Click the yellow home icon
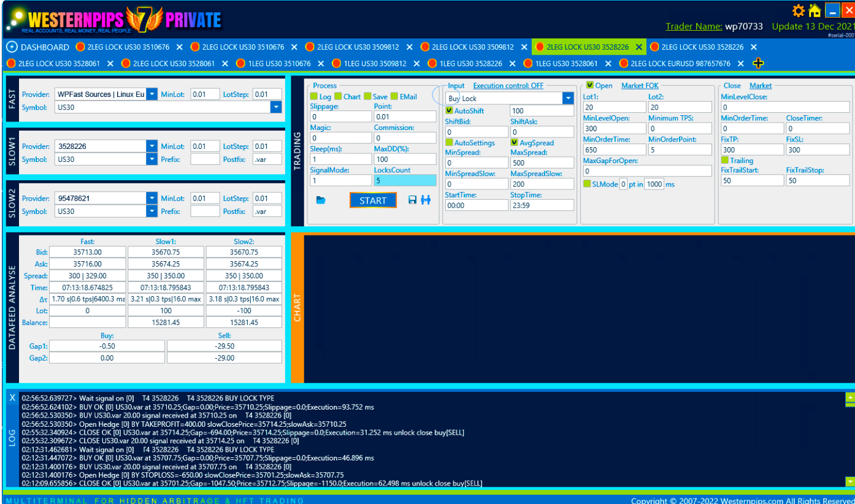 [815, 10]
